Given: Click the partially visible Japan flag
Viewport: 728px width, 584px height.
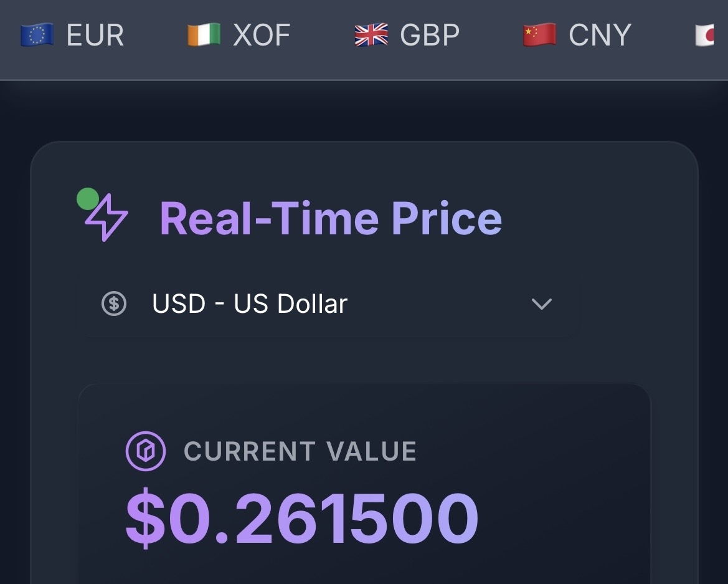Looking at the screenshot, I should click(705, 35).
